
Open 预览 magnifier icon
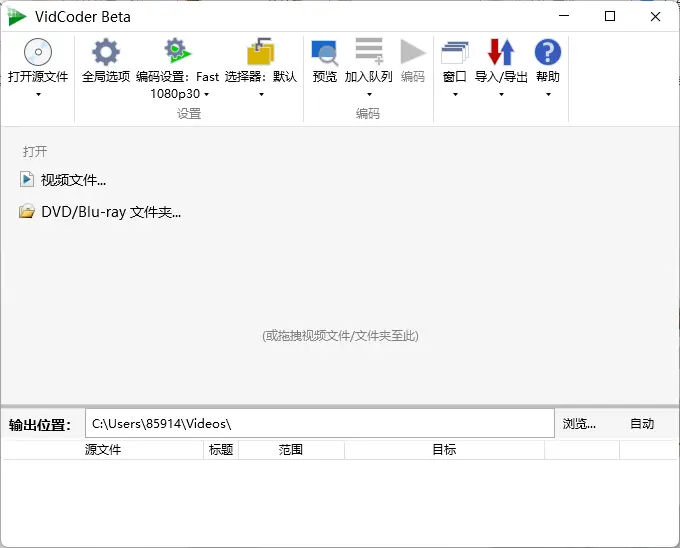325,52
